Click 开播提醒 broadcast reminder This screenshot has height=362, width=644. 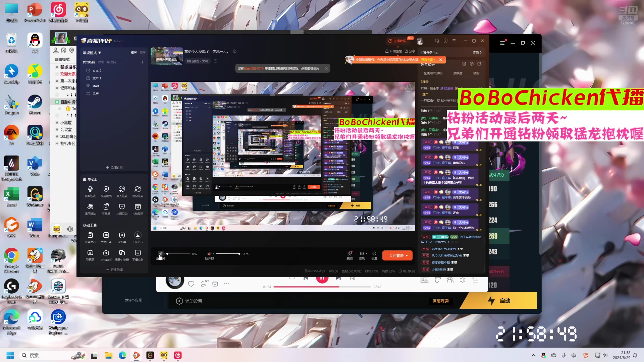(393, 51)
